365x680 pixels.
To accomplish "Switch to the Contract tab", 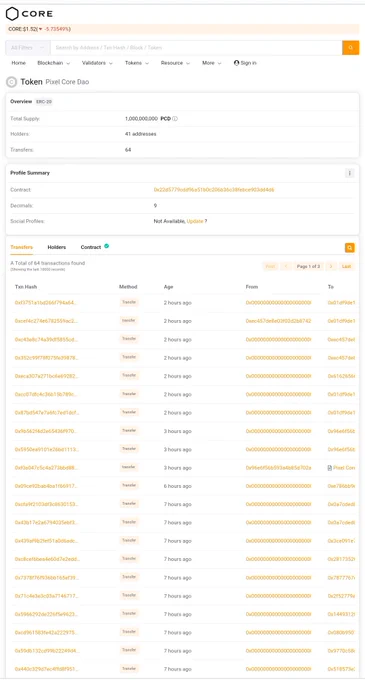I will (91, 247).
